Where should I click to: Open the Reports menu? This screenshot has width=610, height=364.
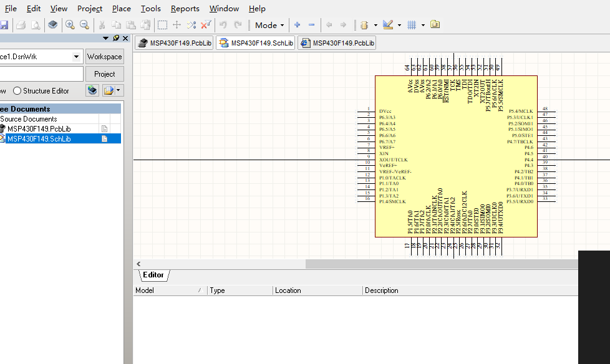point(185,9)
